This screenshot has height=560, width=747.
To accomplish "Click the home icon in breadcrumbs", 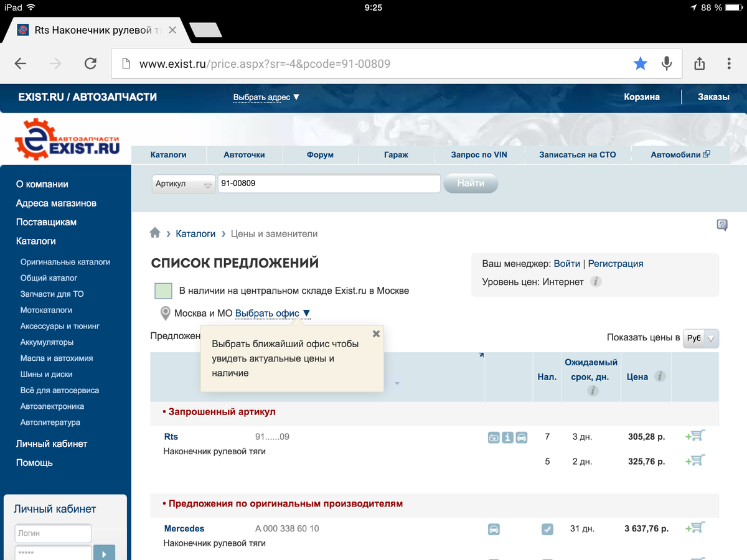I will pos(155,233).
